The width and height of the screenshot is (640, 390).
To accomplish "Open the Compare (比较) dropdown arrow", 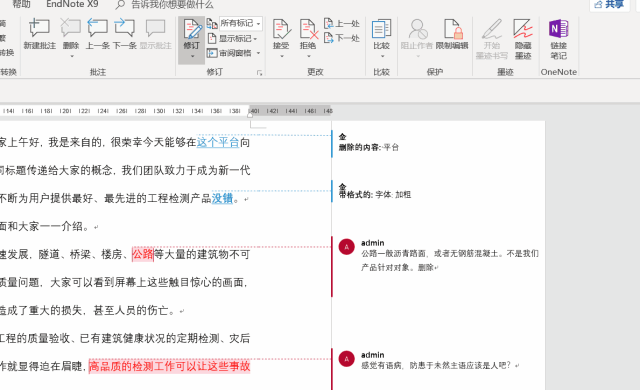I will tap(382, 56).
